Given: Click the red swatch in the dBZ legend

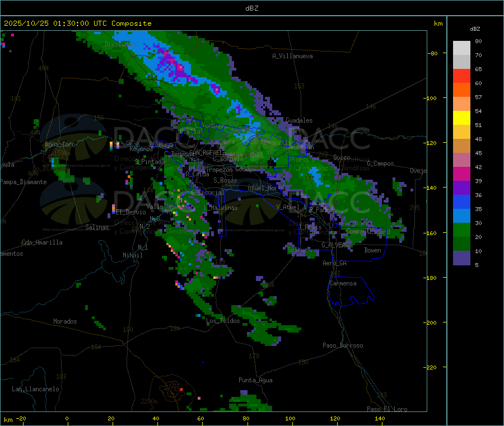Looking at the screenshot, I should coord(461,76).
